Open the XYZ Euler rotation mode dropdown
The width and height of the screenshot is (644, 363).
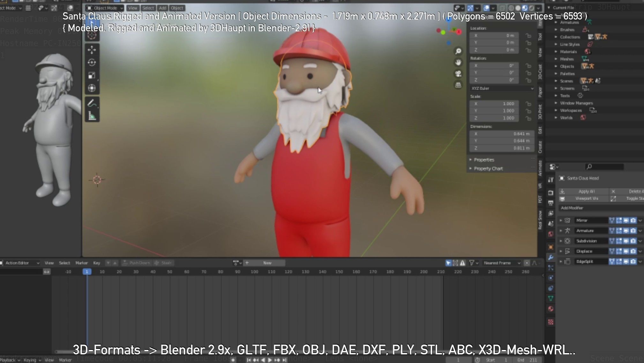tap(502, 89)
